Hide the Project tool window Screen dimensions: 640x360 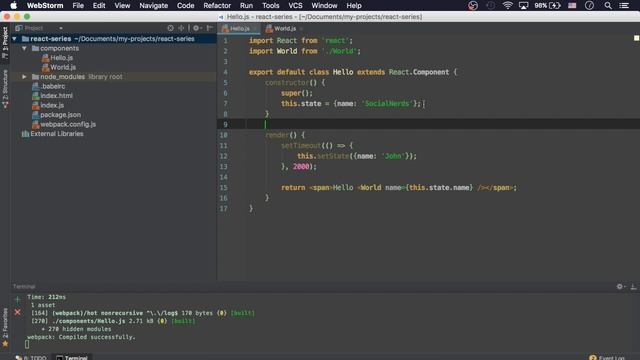pos(209,28)
